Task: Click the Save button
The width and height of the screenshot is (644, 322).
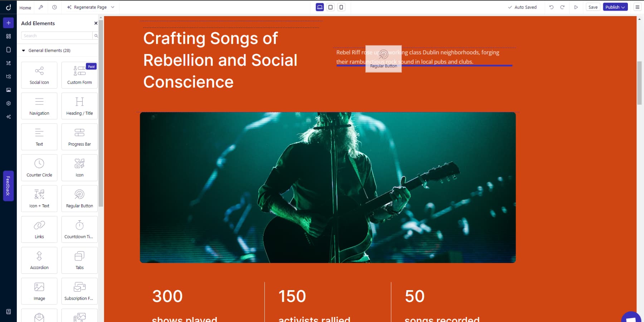Action: [x=593, y=7]
